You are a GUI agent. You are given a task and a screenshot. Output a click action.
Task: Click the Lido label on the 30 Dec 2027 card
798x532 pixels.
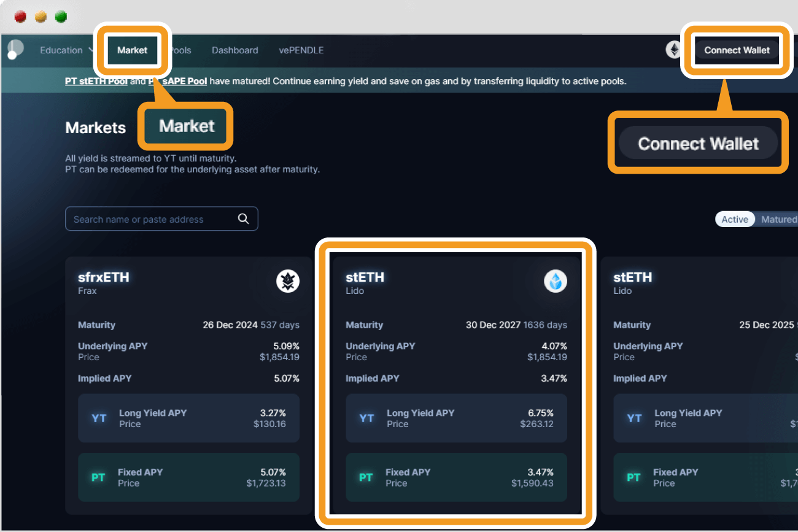(355, 291)
